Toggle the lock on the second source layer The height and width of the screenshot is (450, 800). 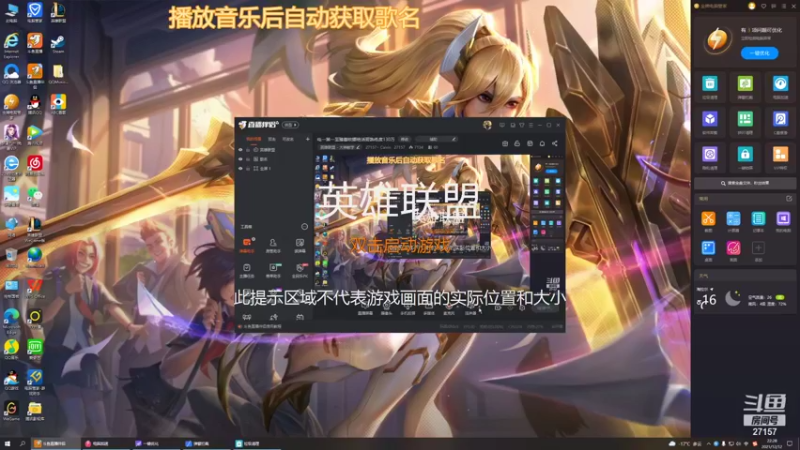coord(248,159)
